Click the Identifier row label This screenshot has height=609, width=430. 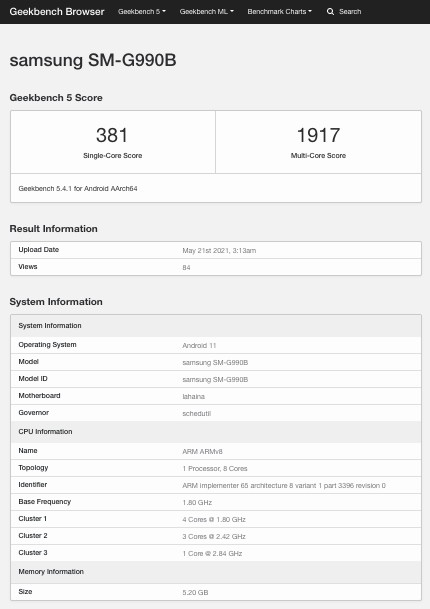(33, 485)
